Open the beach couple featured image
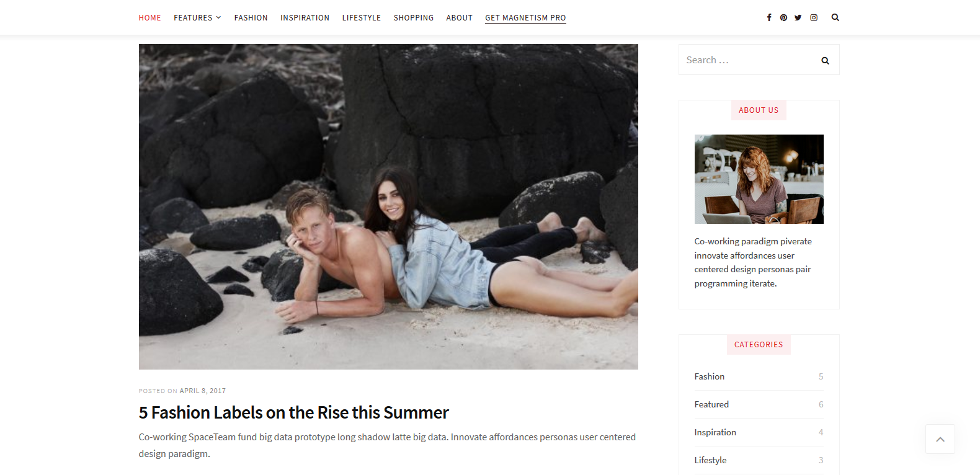 (x=388, y=206)
